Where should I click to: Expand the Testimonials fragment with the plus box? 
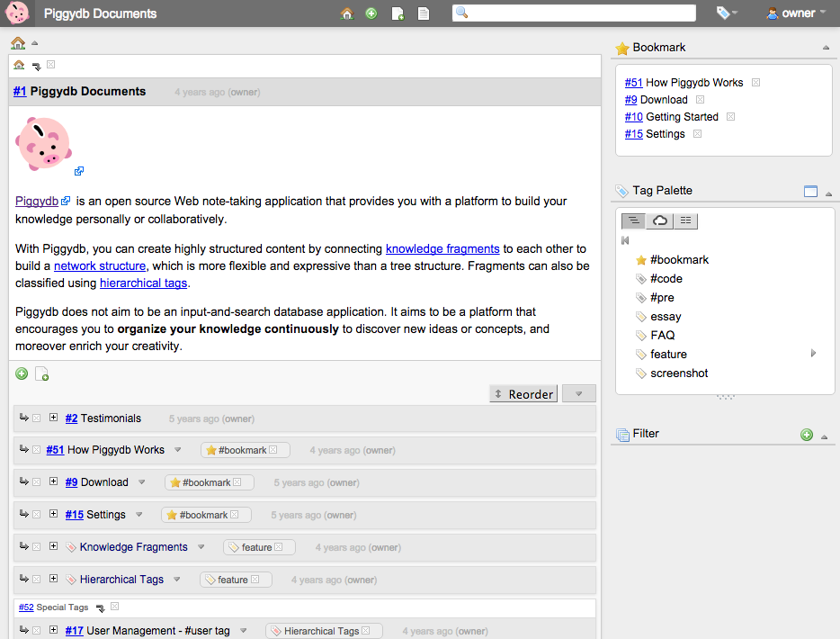(53, 418)
